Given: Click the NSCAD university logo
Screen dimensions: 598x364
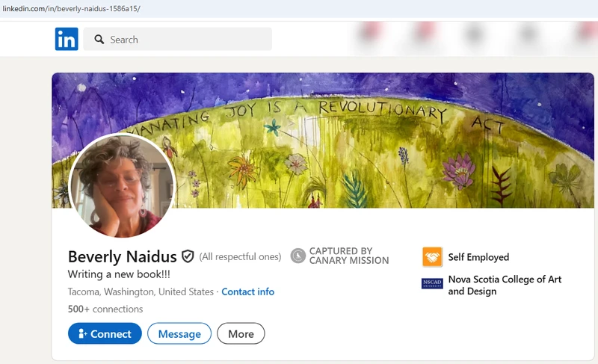Looking at the screenshot, I should click(x=432, y=283).
